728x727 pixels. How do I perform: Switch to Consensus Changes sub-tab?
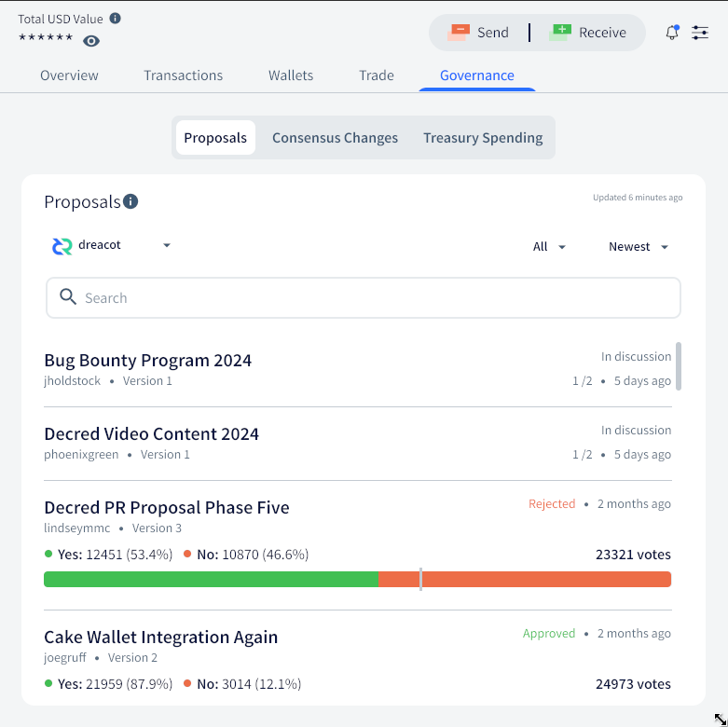[335, 138]
